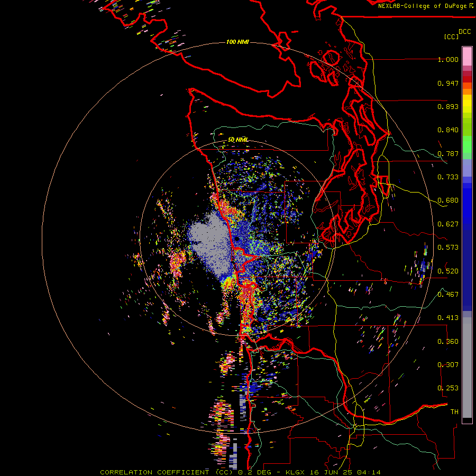Select the 0.680 scale value
This screenshot has height=476, width=476.
point(448,200)
